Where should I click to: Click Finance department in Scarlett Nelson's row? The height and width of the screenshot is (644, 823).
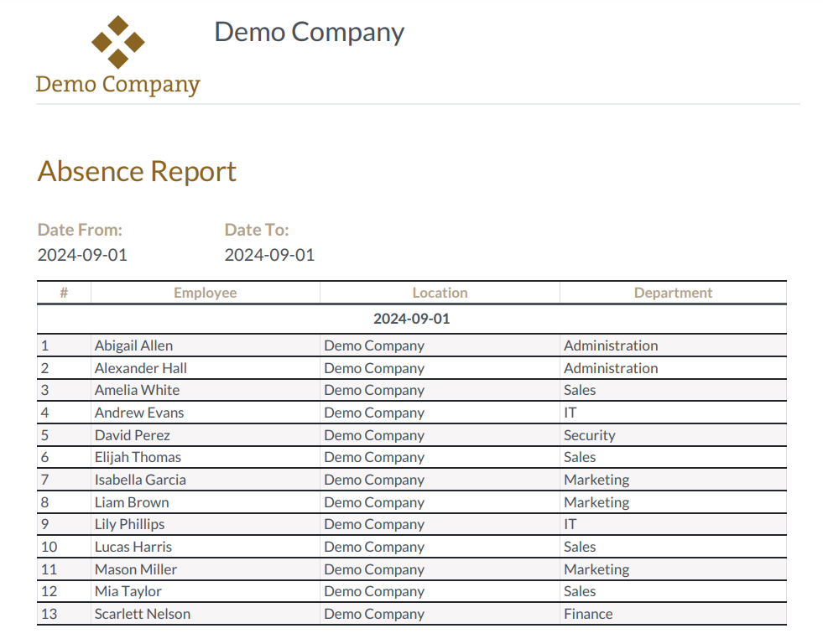click(x=588, y=614)
